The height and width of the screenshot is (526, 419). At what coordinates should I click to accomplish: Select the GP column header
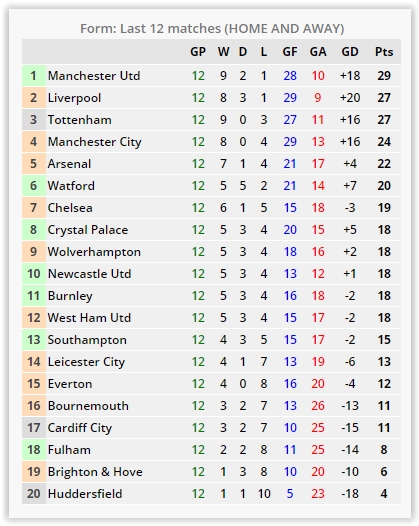(198, 52)
